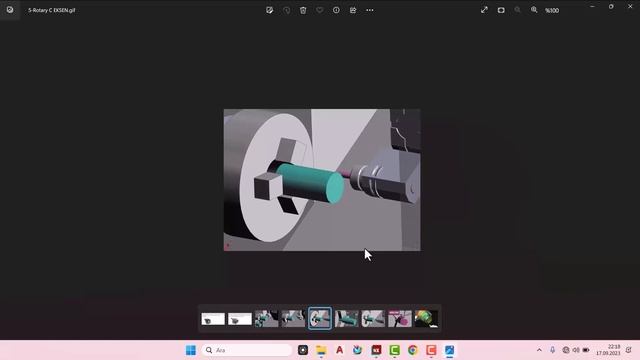
Task: Click the taskbar search box labeled Ara
Action: 247,350
